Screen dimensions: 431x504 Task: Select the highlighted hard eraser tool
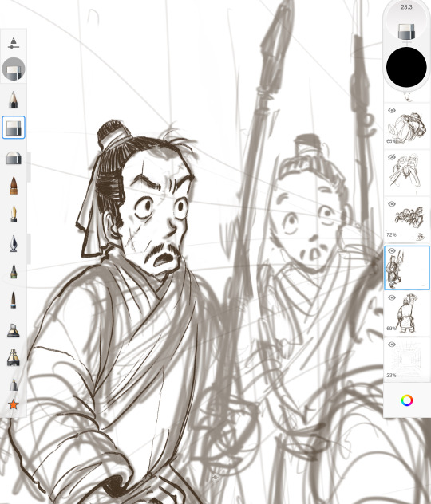[x=14, y=128]
